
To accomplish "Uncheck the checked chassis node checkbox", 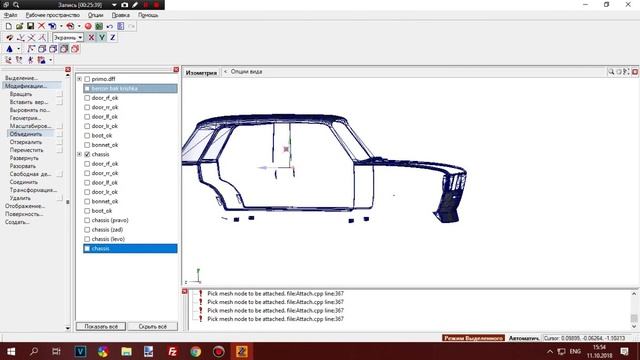I will [87, 155].
